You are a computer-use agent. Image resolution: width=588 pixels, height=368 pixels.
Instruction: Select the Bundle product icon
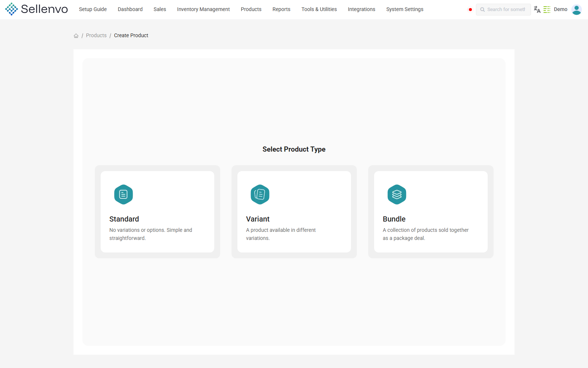point(397,194)
